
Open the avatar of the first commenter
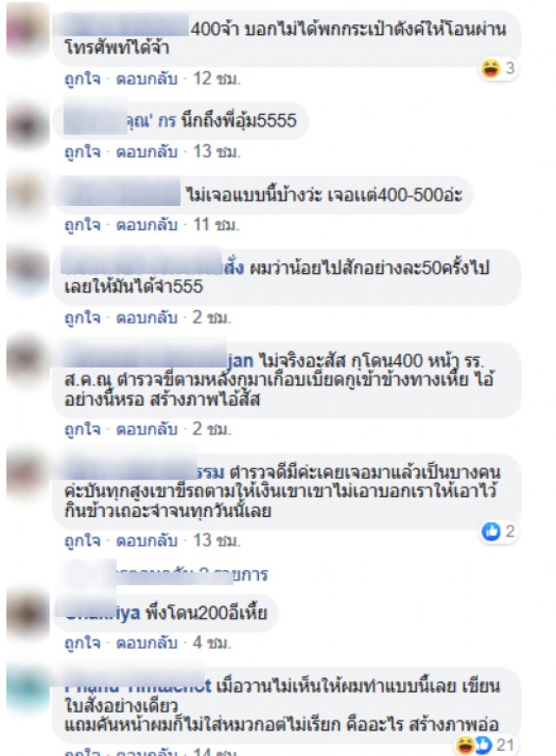tap(27, 30)
